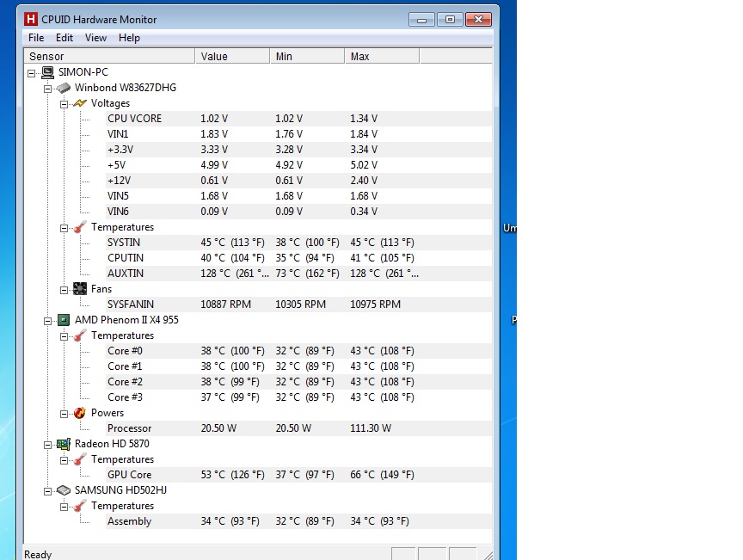Screen dimensions: 743x560
Task: Collapse the SAMSUNG HD502HJ node
Action: pyautogui.click(x=47, y=491)
